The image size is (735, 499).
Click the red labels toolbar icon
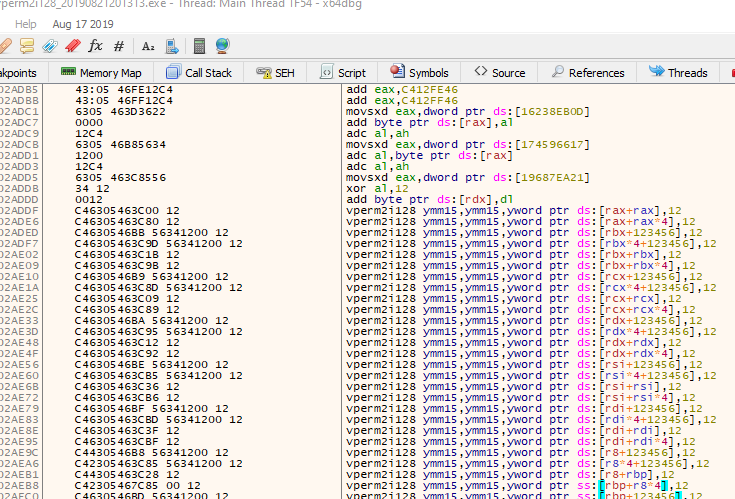click(73, 46)
